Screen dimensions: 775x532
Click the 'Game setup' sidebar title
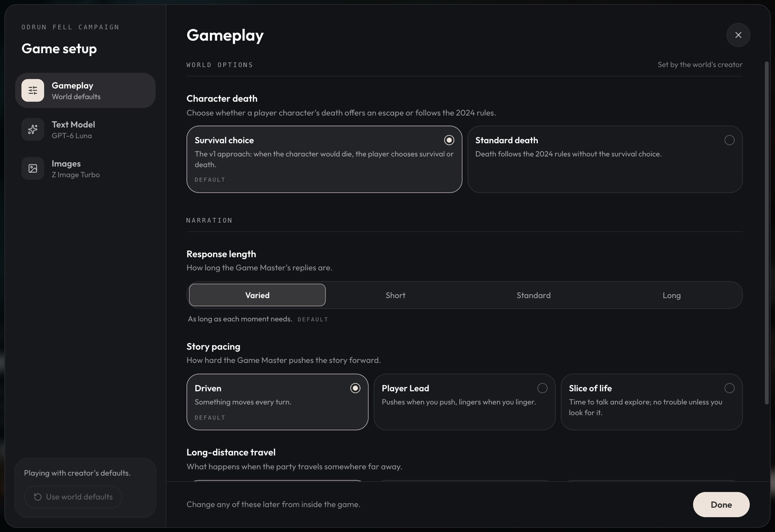pyautogui.click(x=59, y=49)
